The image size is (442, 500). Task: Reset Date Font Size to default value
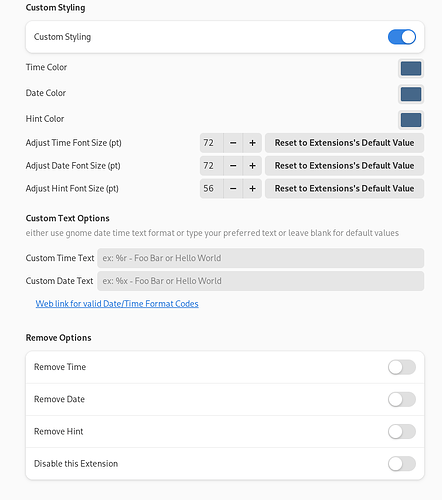point(344,166)
